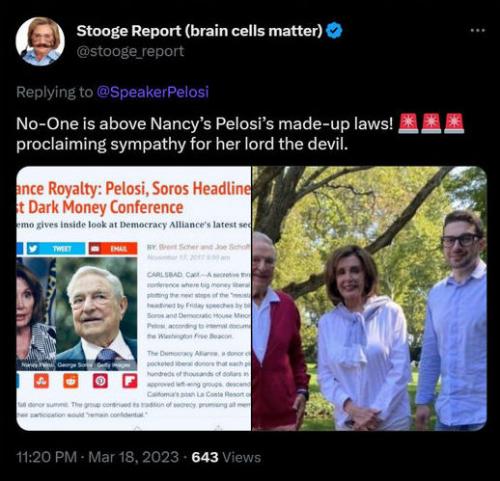Click the 11:20 PM Mar 18, 2023 timestamp
This screenshot has width=500, height=481.
[x=97, y=457]
